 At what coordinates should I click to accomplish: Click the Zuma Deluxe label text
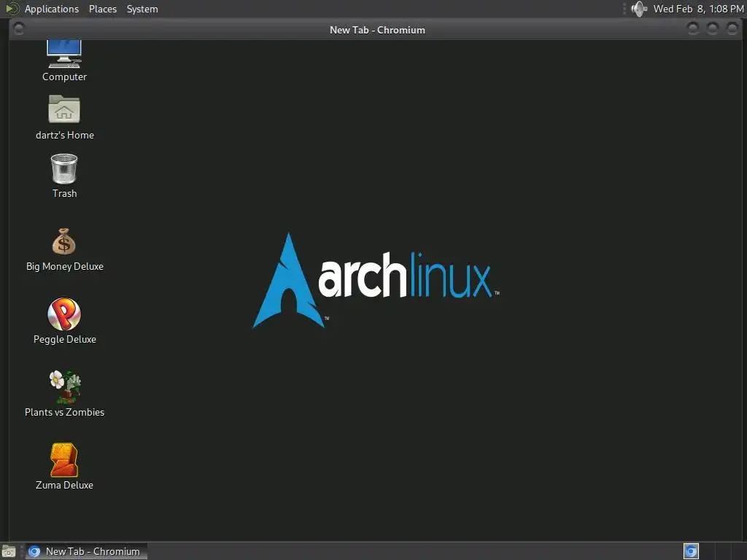64,485
